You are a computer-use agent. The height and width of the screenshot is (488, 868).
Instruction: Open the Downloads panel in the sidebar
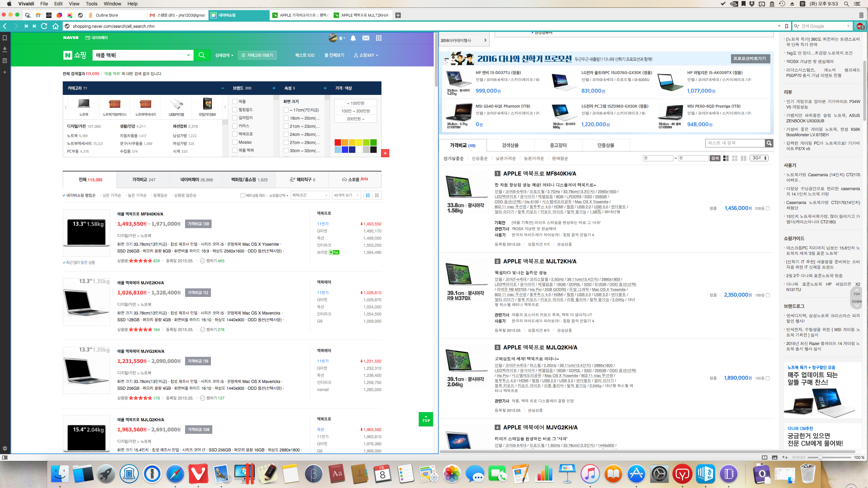5,49
